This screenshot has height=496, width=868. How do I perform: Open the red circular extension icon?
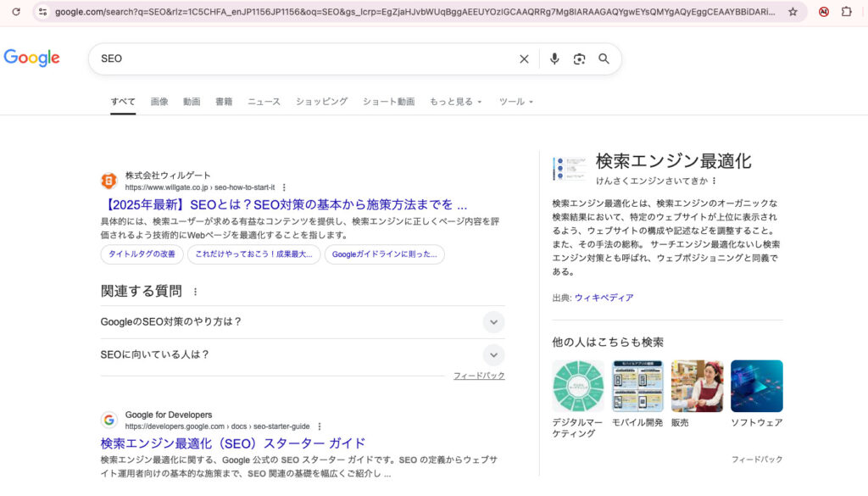tap(824, 12)
